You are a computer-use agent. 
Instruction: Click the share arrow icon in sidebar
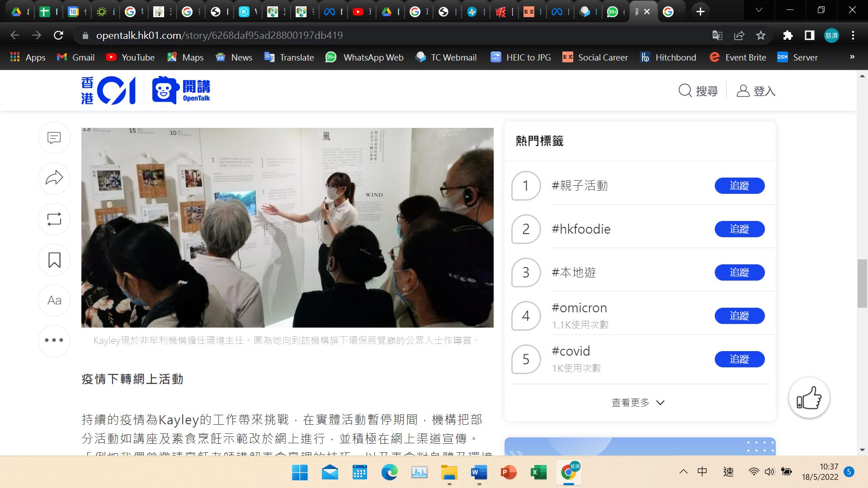54,178
